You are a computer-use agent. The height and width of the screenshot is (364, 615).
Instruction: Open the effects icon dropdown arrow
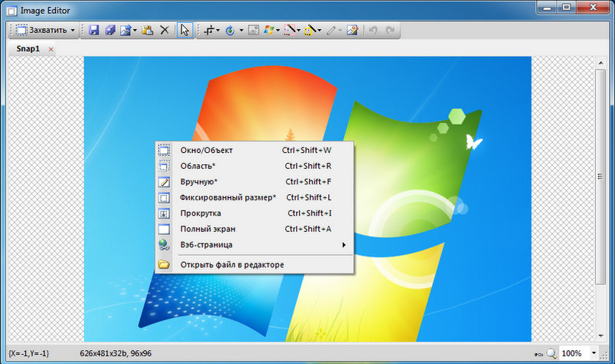tap(278, 30)
